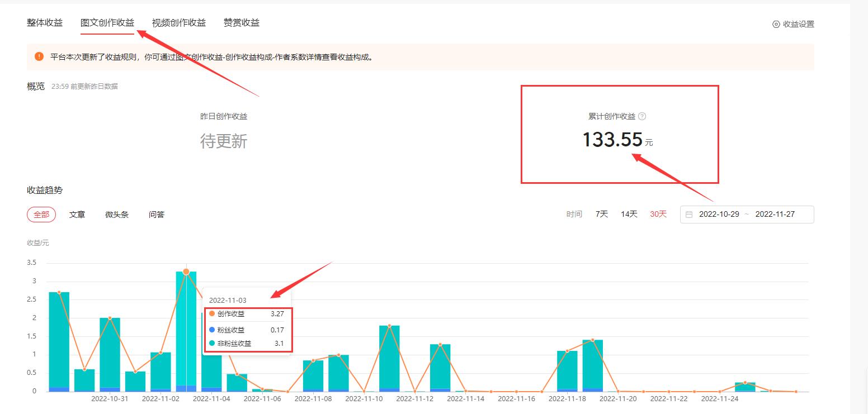Select the 全部 filter pill
Viewport: 868px width, 414px height.
coord(41,214)
